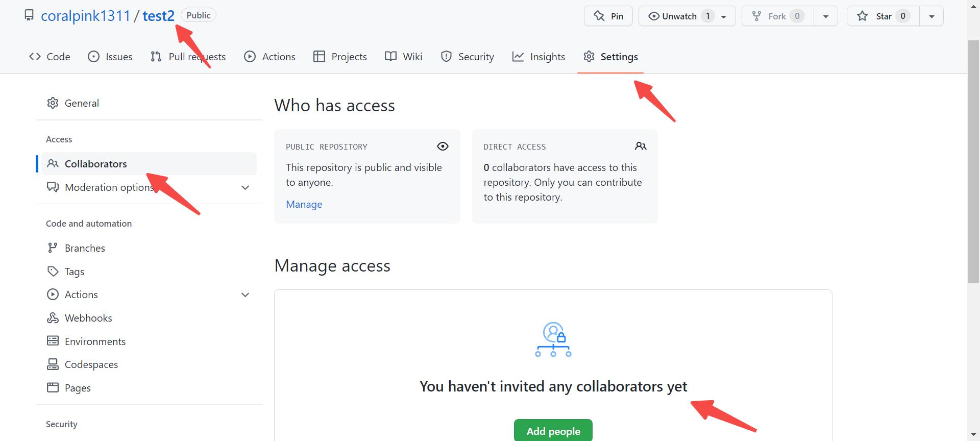The height and width of the screenshot is (441, 980).
Task: Open General settings in the sidebar
Action: click(x=149, y=103)
